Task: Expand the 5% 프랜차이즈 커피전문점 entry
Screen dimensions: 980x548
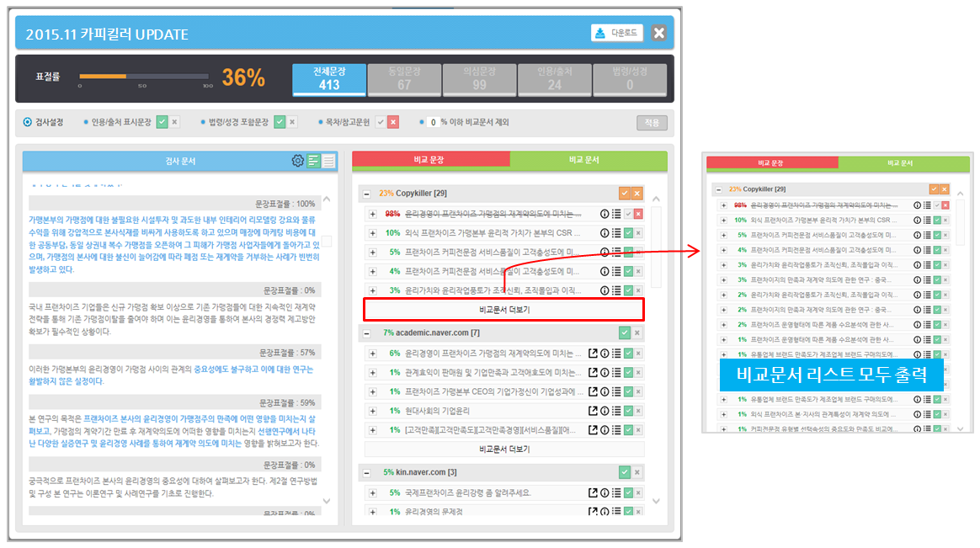Action: 372,253
